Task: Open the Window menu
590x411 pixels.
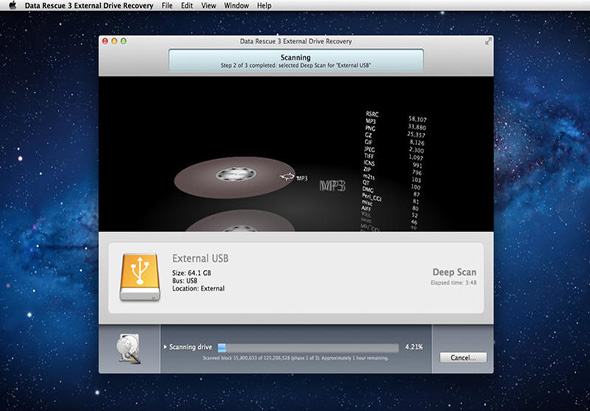Action: [x=236, y=6]
